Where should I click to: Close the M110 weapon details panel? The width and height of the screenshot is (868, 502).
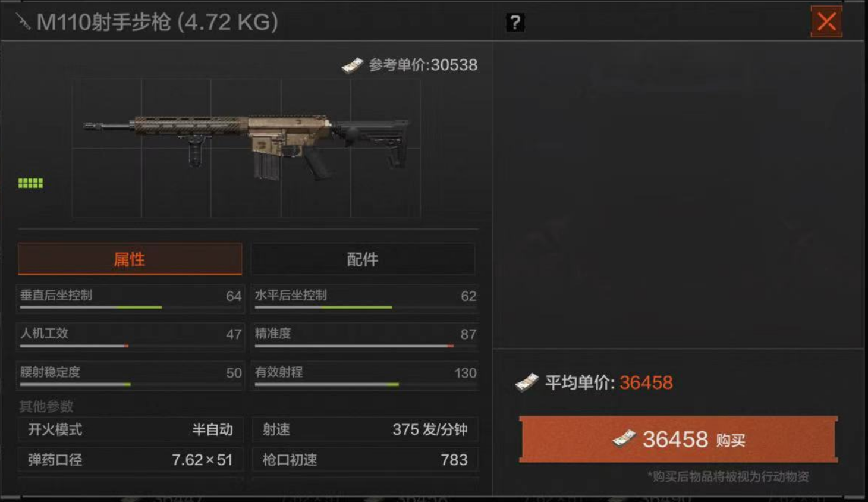(826, 22)
